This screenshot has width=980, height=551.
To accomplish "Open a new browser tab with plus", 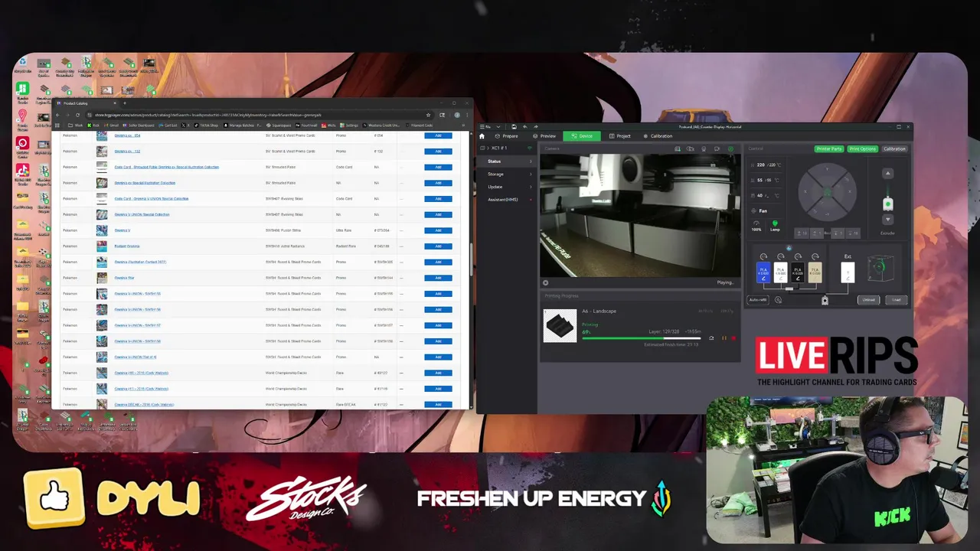I will click(125, 103).
